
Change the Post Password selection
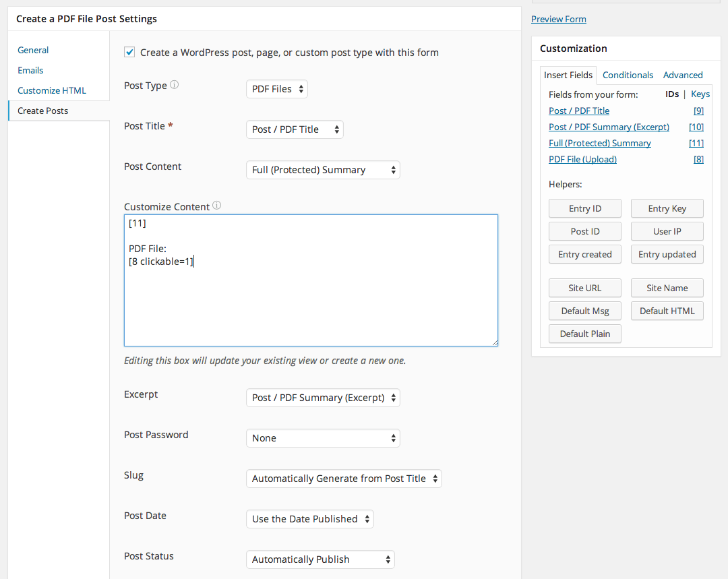click(x=323, y=438)
